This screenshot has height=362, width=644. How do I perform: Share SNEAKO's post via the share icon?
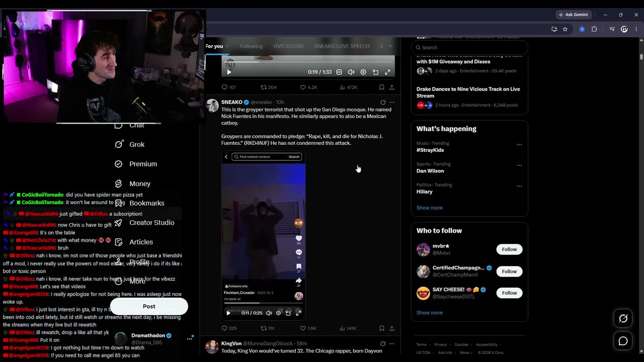click(x=392, y=328)
